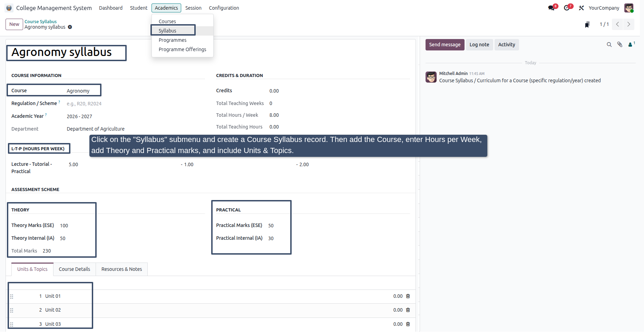Open the Dashboard menu
Viewport: 644px width, 332px height.
coord(111,8)
